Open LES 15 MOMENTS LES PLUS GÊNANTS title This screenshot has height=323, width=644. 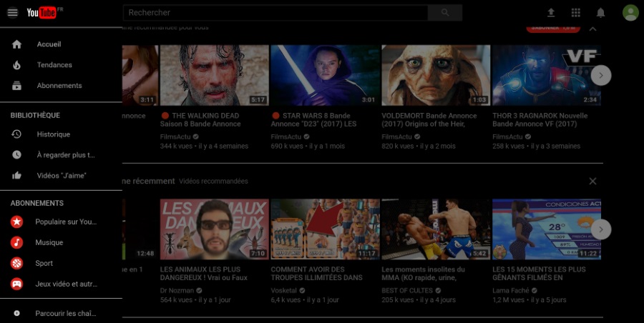[x=539, y=274]
